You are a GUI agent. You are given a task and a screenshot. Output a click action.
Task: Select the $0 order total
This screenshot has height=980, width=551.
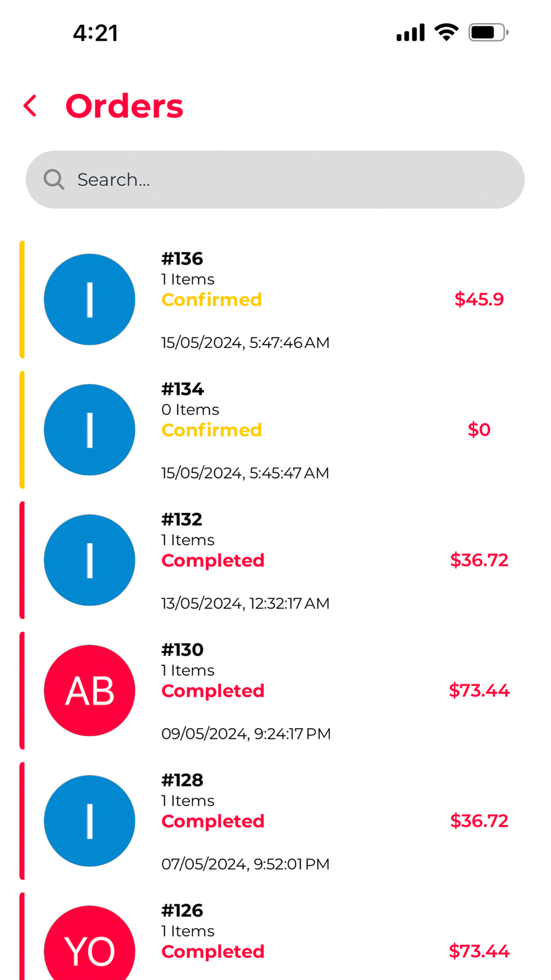click(x=479, y=430)
